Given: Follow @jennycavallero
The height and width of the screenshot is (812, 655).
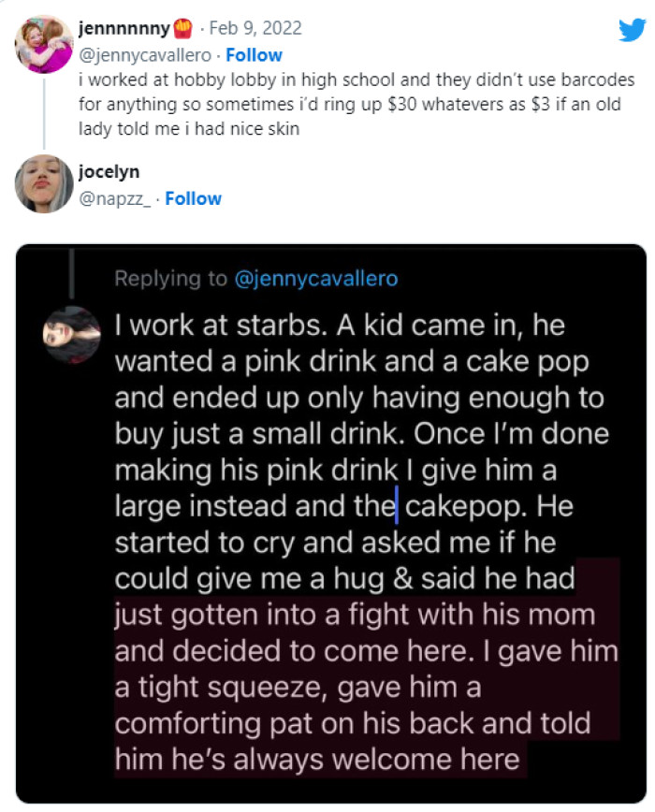Looking at the screenshot, I should point(254,55).
